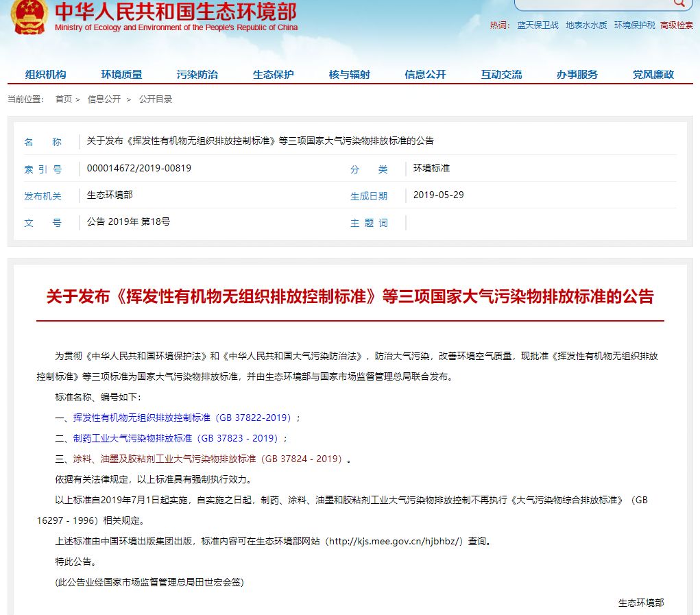Open 高级检索 advanced search
The width and height of the screenshot is (700, 615).
point(676,25)
